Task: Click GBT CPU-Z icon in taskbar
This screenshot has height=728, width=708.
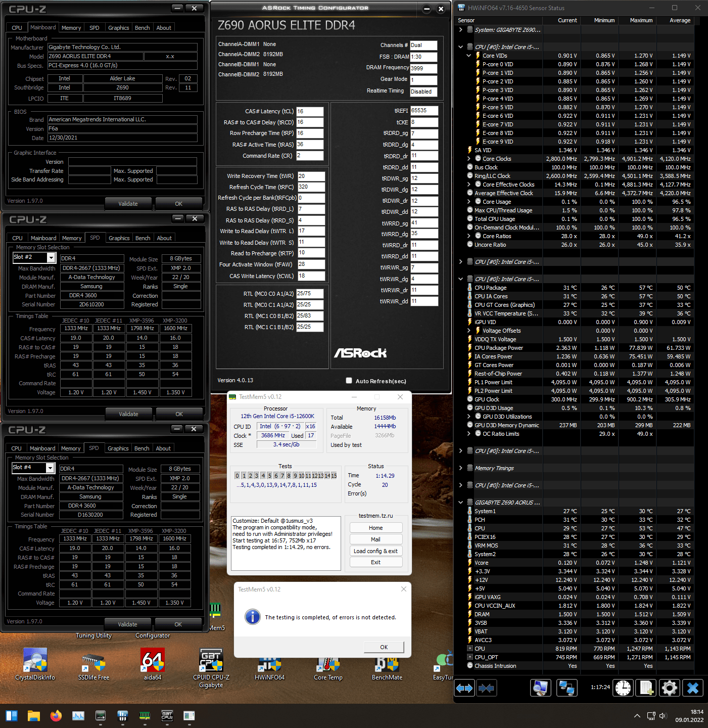Action: 167,715
